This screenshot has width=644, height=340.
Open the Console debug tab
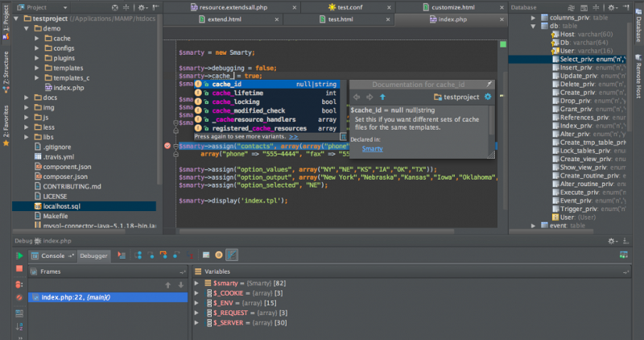point(52,255)
